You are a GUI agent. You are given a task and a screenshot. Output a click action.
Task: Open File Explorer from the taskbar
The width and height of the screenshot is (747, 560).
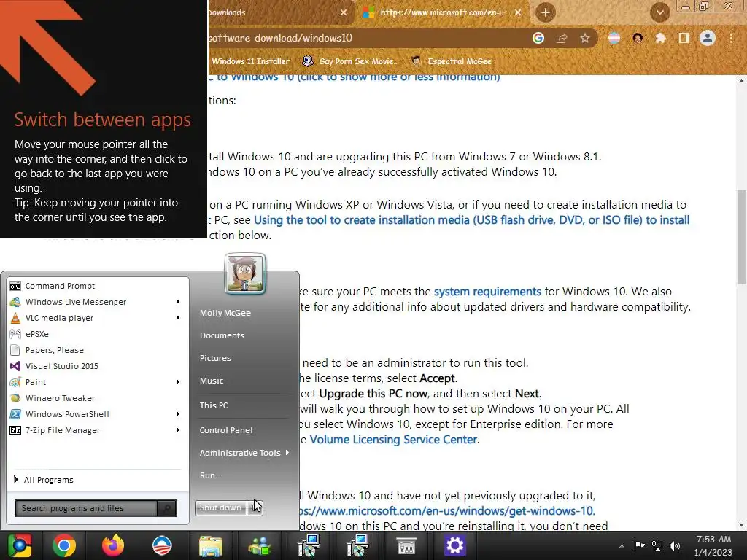(x=211, y=545)
